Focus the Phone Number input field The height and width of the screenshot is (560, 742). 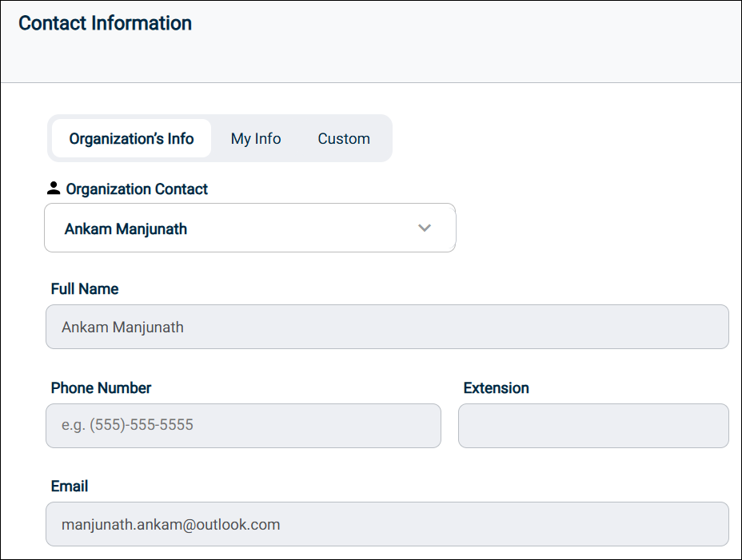point(243,425)
